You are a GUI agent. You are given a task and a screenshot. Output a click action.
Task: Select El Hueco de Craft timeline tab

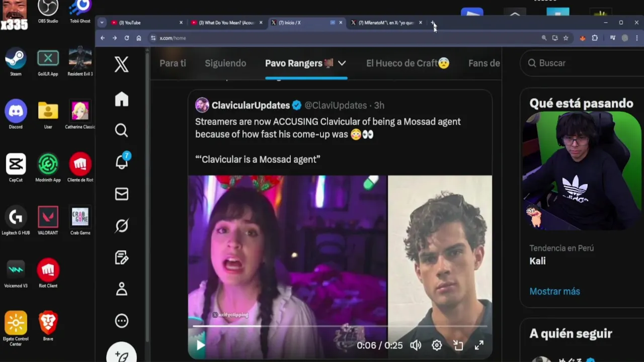[408, 63]
